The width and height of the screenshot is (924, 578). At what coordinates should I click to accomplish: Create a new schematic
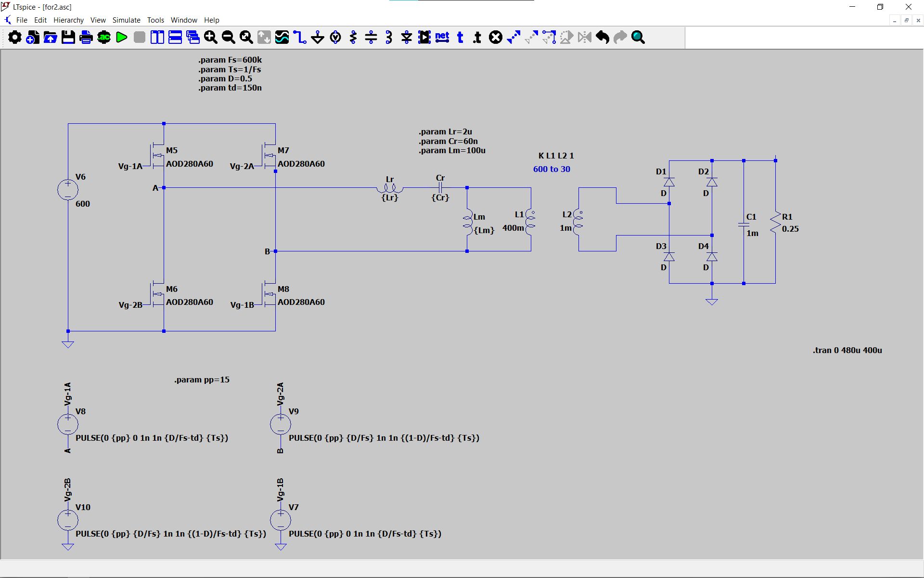[33, 37]
